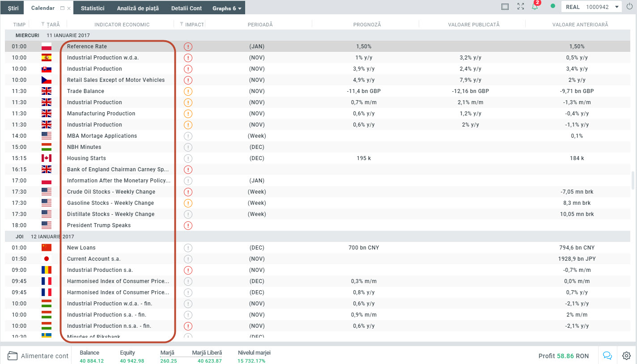Open the notifications bell icon
637x364 pixels.
coord(535,7)
